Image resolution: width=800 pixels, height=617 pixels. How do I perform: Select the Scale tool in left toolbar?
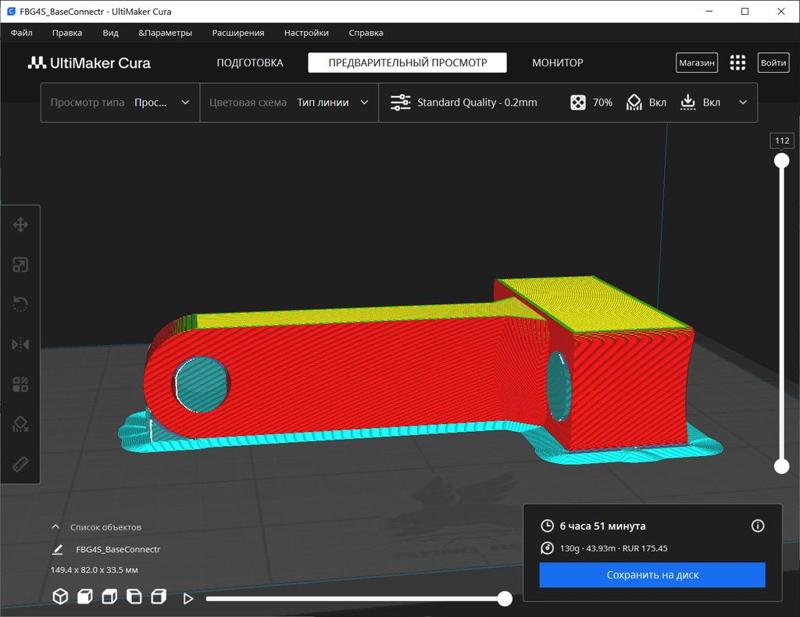(20, 264)
